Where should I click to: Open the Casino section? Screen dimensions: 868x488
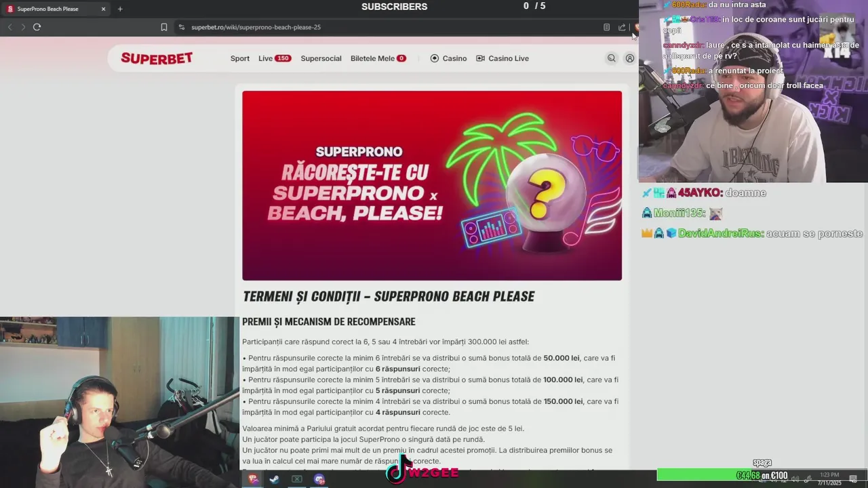coord(448,58)
